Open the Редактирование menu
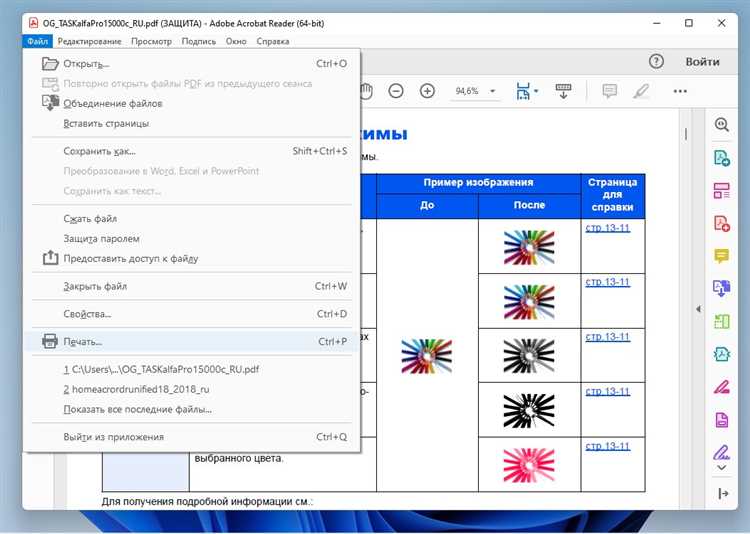The image size is (750, 534). click(89, 41)
